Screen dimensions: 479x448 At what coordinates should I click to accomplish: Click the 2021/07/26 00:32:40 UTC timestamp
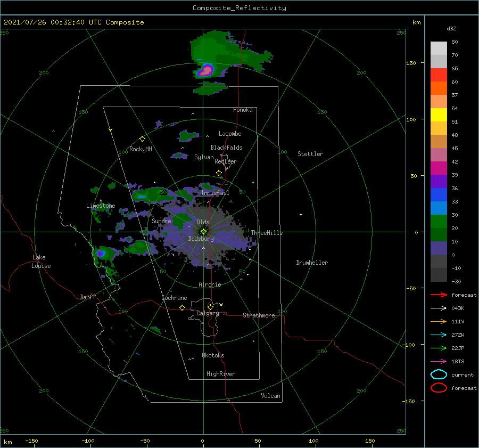click(73, 22)
